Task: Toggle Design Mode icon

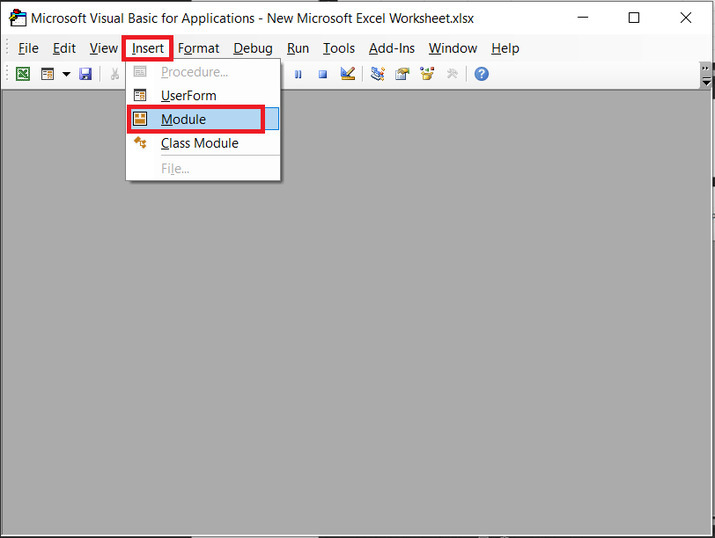Action: coord(348,73)
